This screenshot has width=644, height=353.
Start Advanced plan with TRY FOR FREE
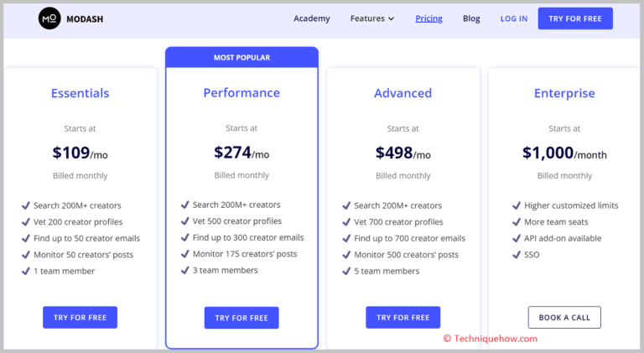click(x=402, y=317)
